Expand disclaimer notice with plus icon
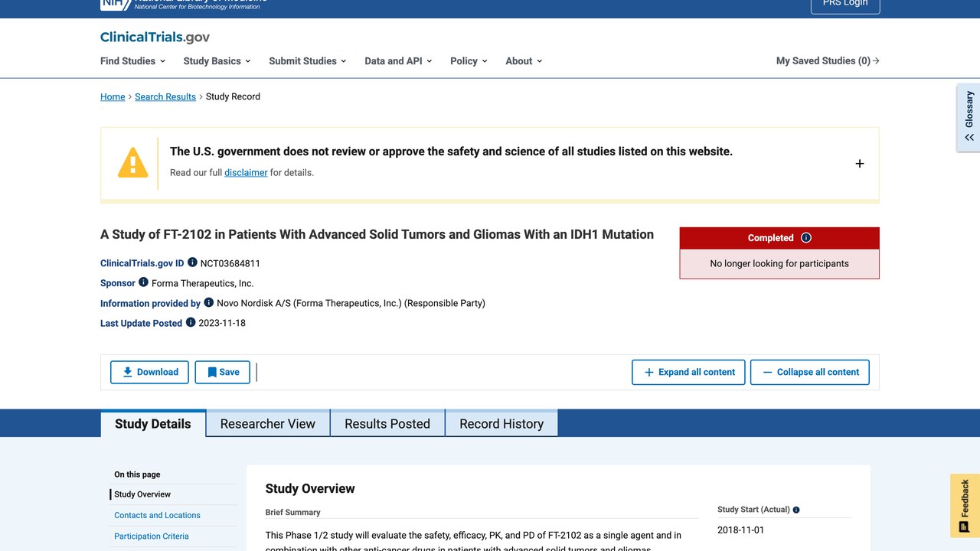The height and width of the screenshot is (551, 980). [x=860, y=163]
